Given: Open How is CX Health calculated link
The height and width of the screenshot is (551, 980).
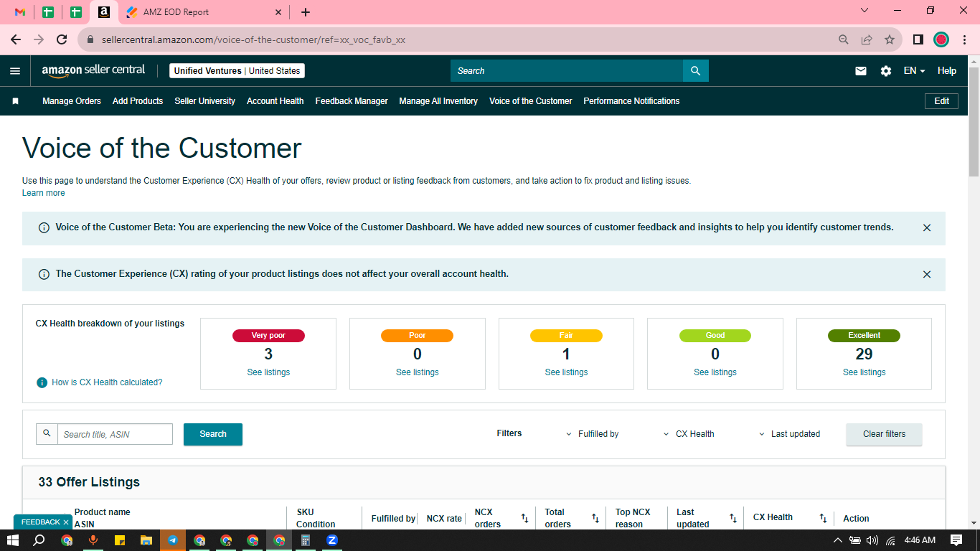Looking at the screenshot, I should 107,382.
